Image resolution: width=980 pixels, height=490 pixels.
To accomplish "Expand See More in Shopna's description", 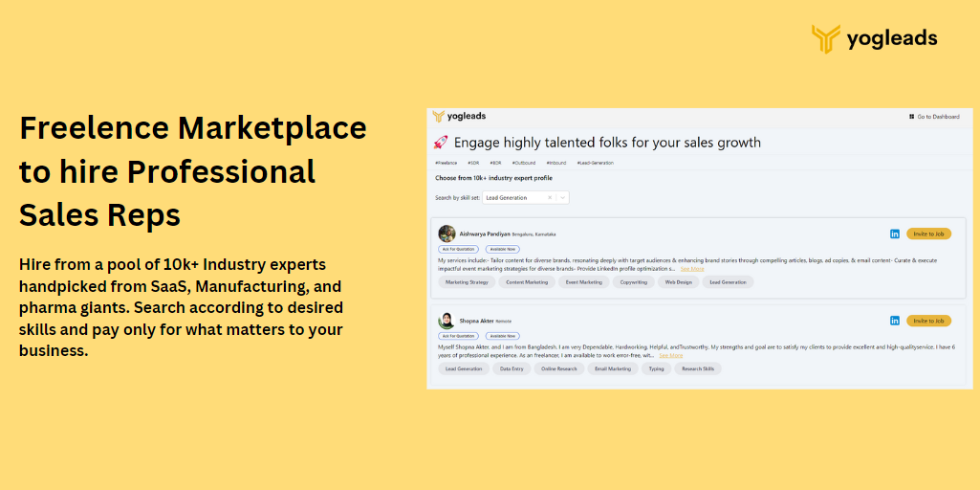I will (x=670, y=355).
